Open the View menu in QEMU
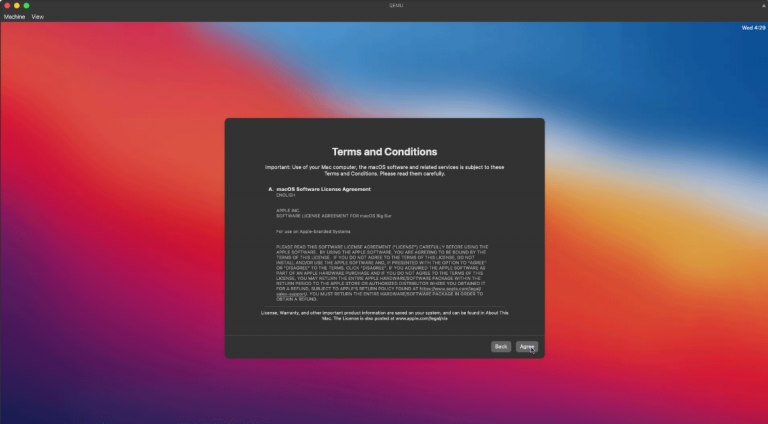The width and height of the screenshot is (768, 424). pyautogui.click(x=38, y=17)
